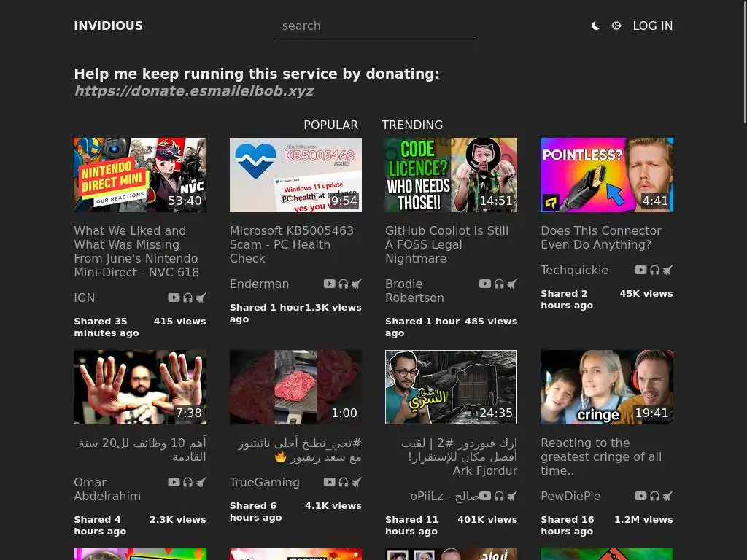Open the IGN channel link
The height and width of the screenshot is (560, 747).
(85, 297)
